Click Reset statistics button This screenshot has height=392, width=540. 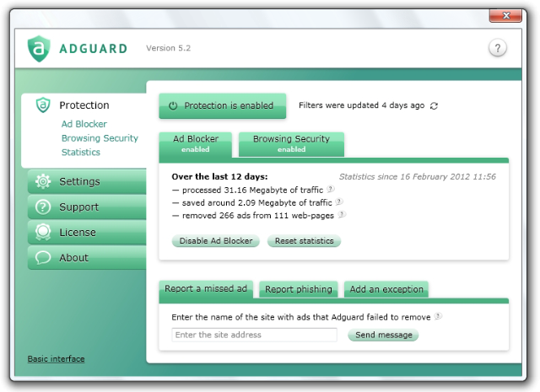(x=304, y=241)
